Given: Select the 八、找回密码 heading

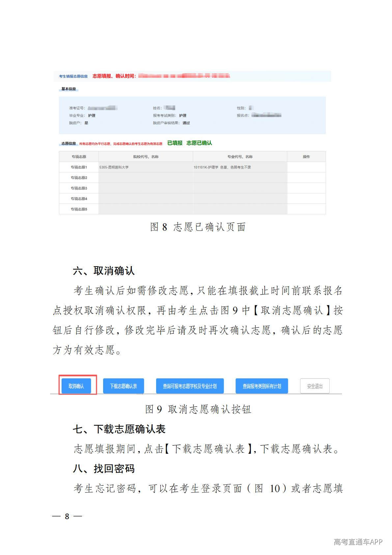Looking at the screenshot, I should 104,469.
